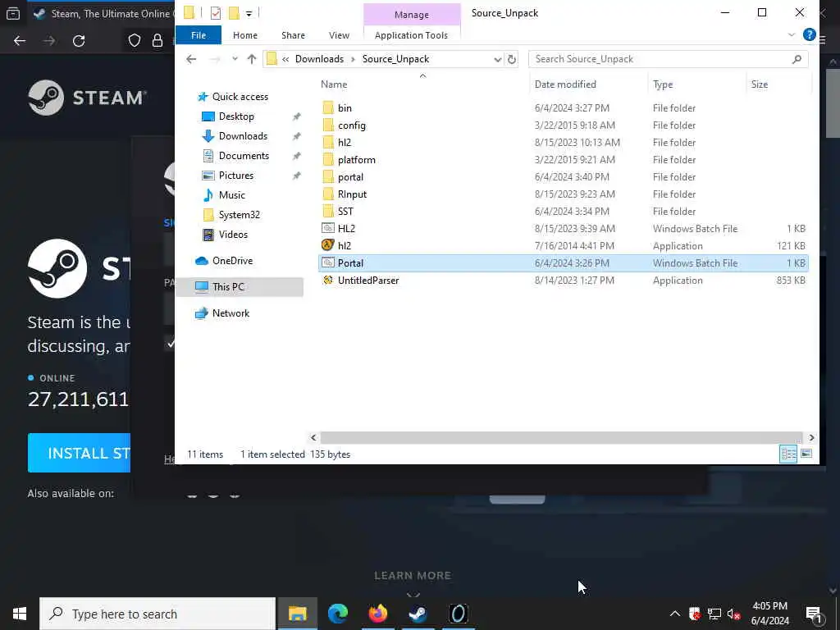Expand the ribbon chevron
This screenshot has height=630, width=840.
792,34
